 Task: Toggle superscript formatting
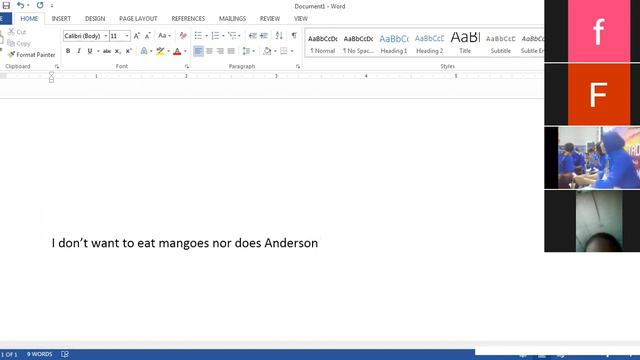click(x=129, y=51)
